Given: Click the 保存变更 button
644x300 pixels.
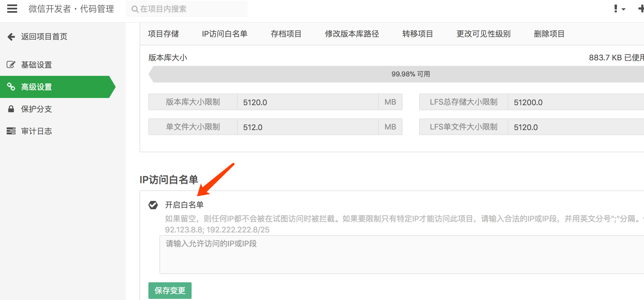Looking at the screenshot, I should pos(170,290).
